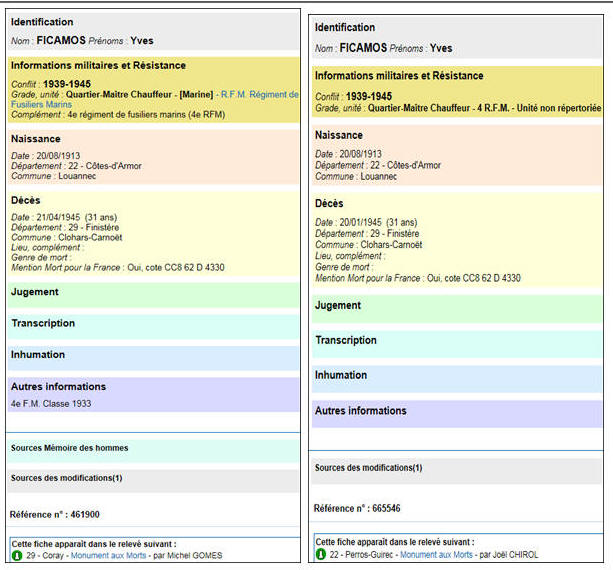The height and width of the screenshot is (570, 613).
Task: Show Sources des modifications(1) above reference 461900
Action: click(66, 478)
